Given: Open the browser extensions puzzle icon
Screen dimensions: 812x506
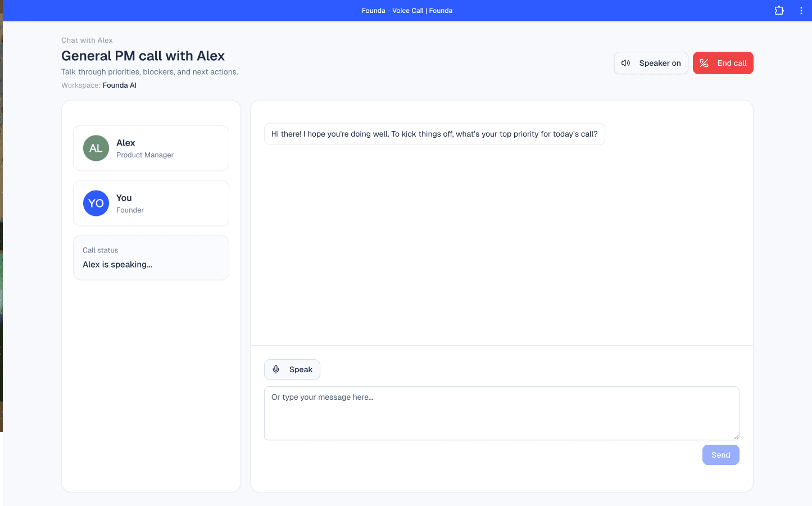Looking at the screenshot, I should 779,10.
